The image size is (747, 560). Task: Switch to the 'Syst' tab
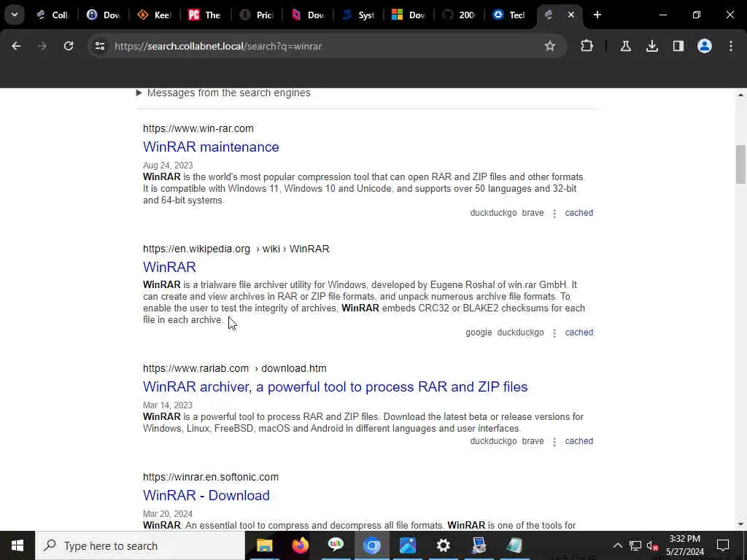(357, 15)
